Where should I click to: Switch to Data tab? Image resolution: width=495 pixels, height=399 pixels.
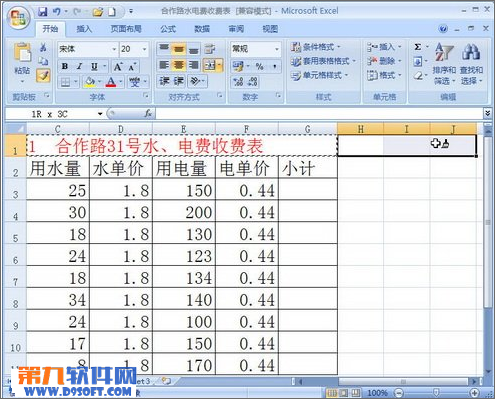[202, 29]
